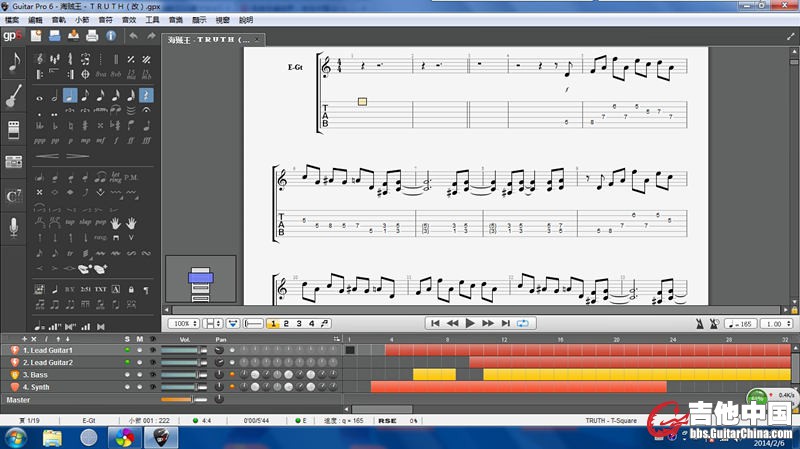Insert TXT text annotation

pos(101,289)
